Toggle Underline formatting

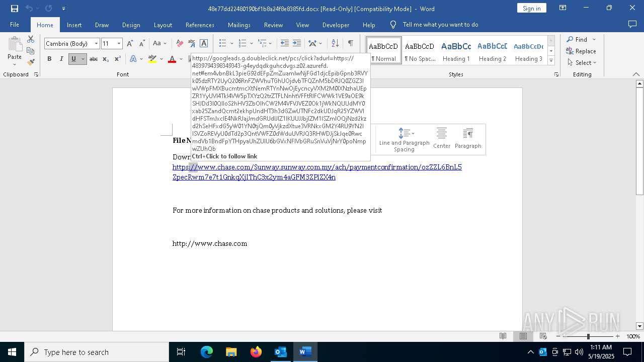[x=73, y=59]
